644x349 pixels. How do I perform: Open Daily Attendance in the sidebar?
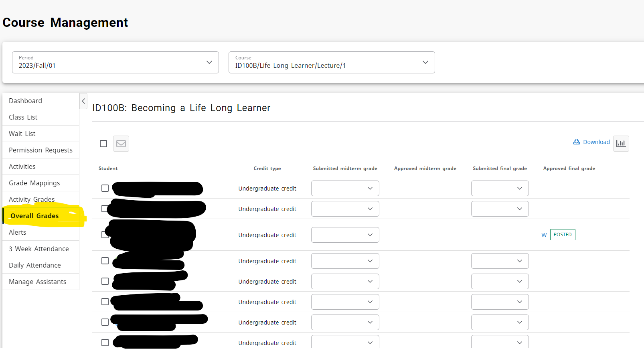pyautogui.click(x=41, y=265)
